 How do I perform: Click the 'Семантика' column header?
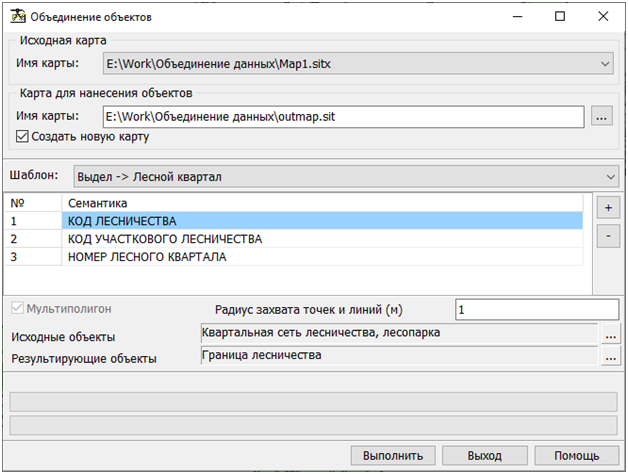322,203
